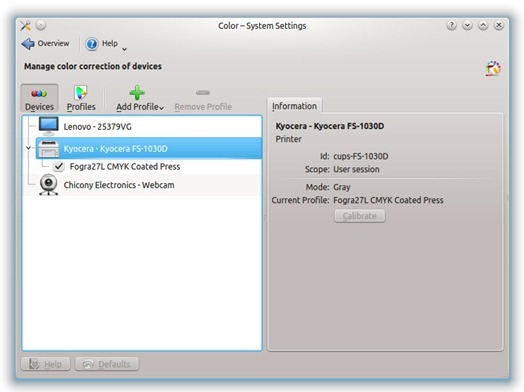Uncheck the Fogra27L CMYK Coated Press profile
Viewport: 524px width, 392px height.
point(58,166)
